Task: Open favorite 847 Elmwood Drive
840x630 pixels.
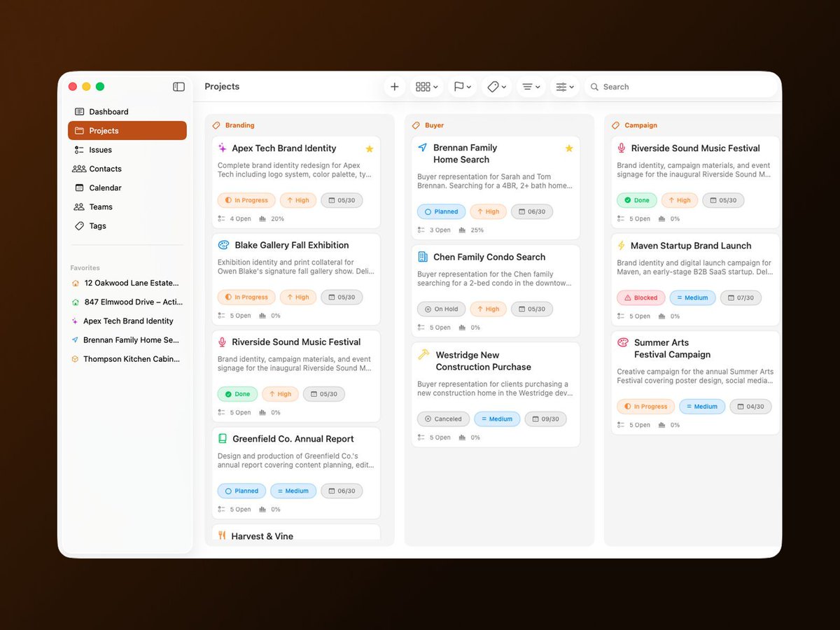Action: (126, 302)
